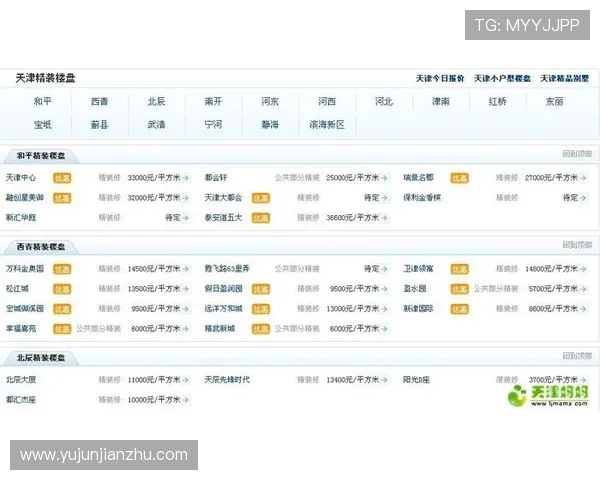The height and width of the screenshot is (480, 600).
Task: Click 回到顶部 in 和平精装楼盘 section
Action: tap(577, 154)
